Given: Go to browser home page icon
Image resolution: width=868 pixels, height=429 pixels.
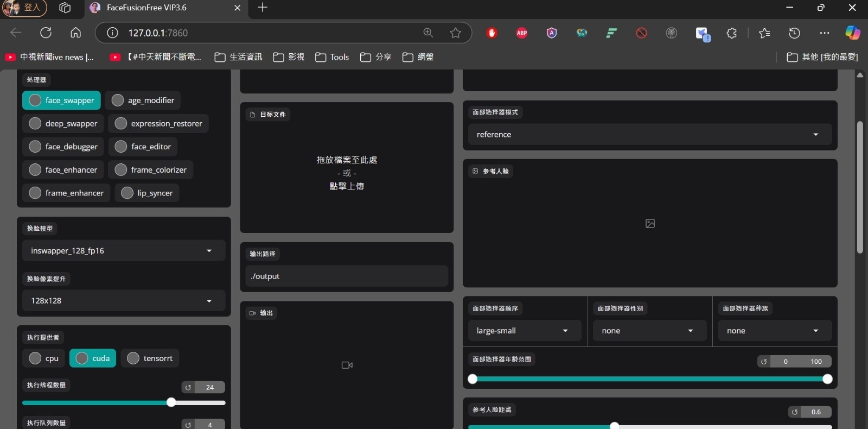Looking at the screenshot, I should point(76,33).
